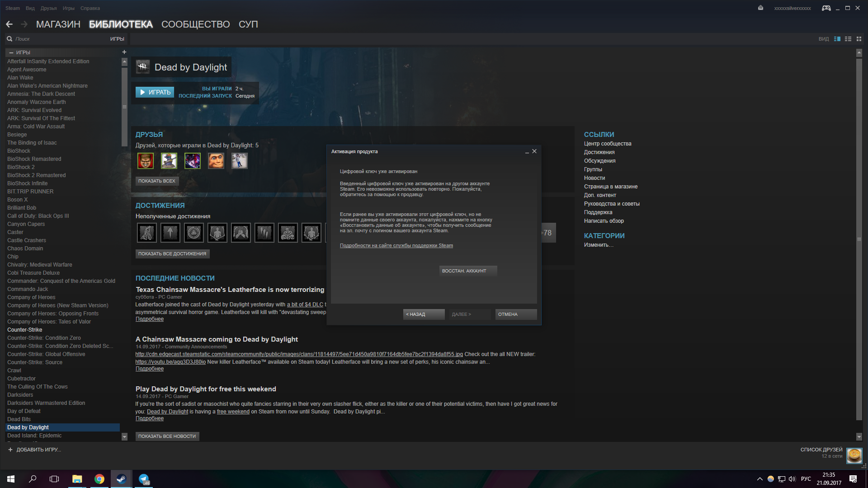The width and height of the screenshot is (868, 488).
Task: Click the ВОССТАН. АККАУНТ button in dialog
Action: pos(468,271)
